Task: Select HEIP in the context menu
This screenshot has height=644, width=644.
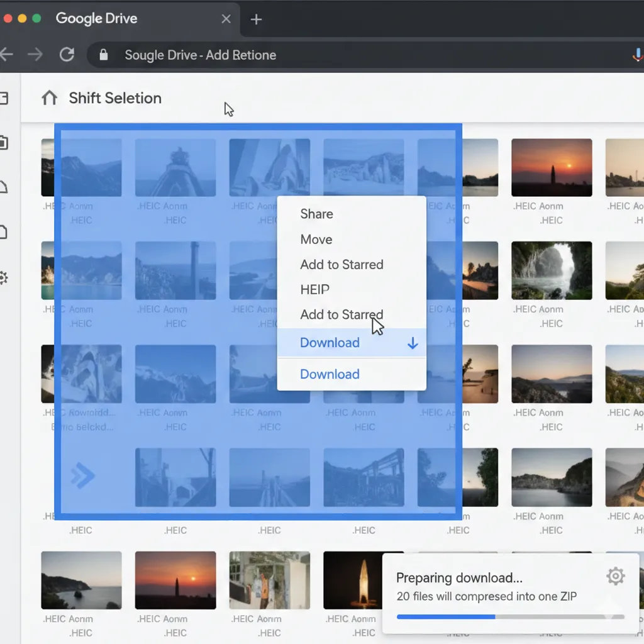Action: (x=315, y=289)
